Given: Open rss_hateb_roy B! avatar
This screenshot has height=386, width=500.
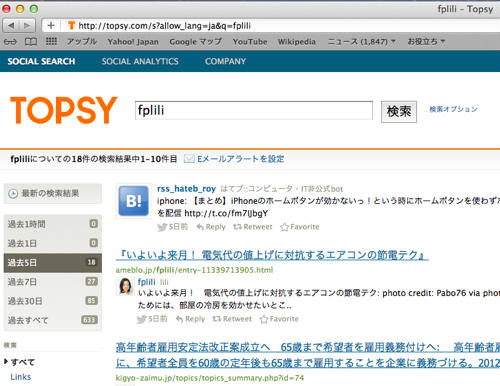Looking at the screenshot, I should coord(134,201).
